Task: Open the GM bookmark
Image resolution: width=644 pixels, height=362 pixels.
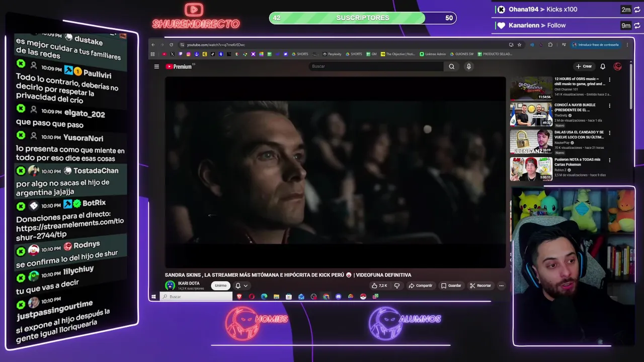Action: (x=371, y=54)
